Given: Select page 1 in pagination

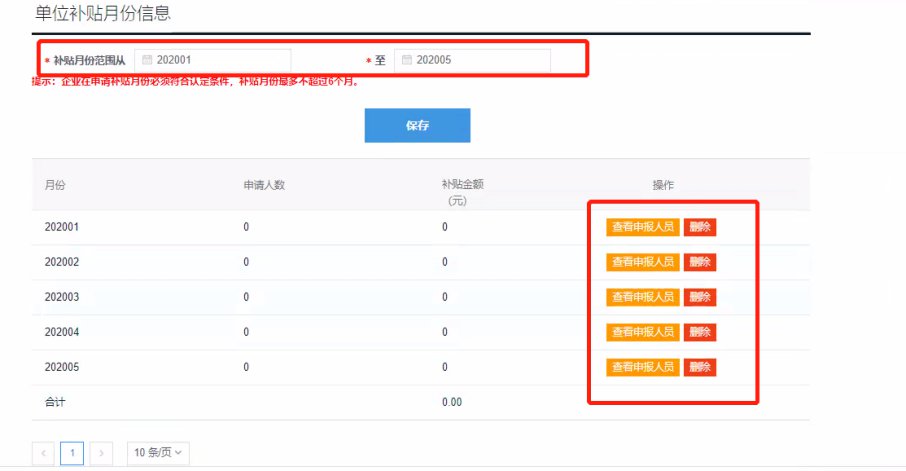Looking at the screenshot, I should click(x=72, y=453).
